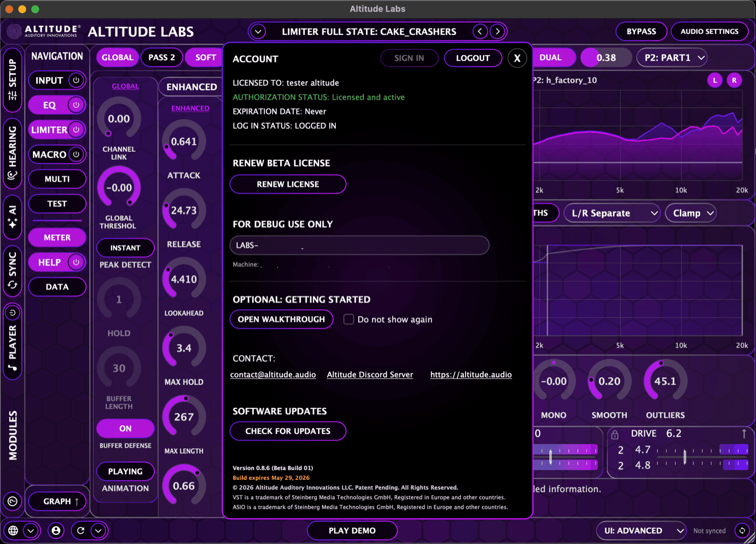Toggle the EQ power button
The height and width of the screenshot is (544, 756).
pyautogui.click(x=76, y=105)
